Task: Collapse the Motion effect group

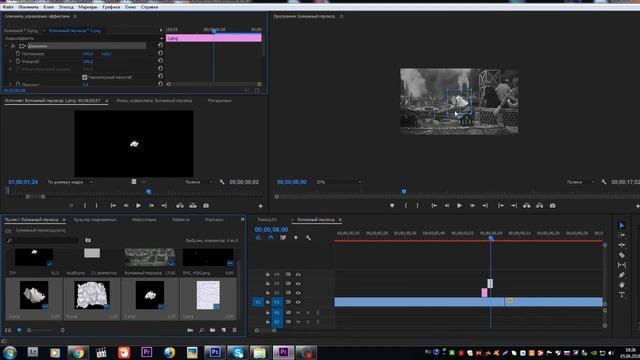Action: click(x=6, y=46)
